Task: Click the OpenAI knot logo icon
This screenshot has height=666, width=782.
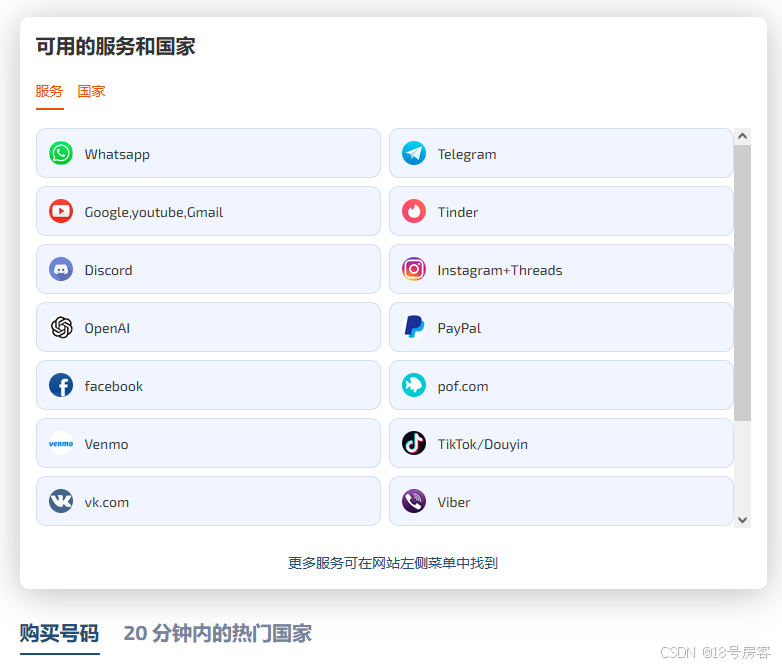Action: tap(61, 327)
